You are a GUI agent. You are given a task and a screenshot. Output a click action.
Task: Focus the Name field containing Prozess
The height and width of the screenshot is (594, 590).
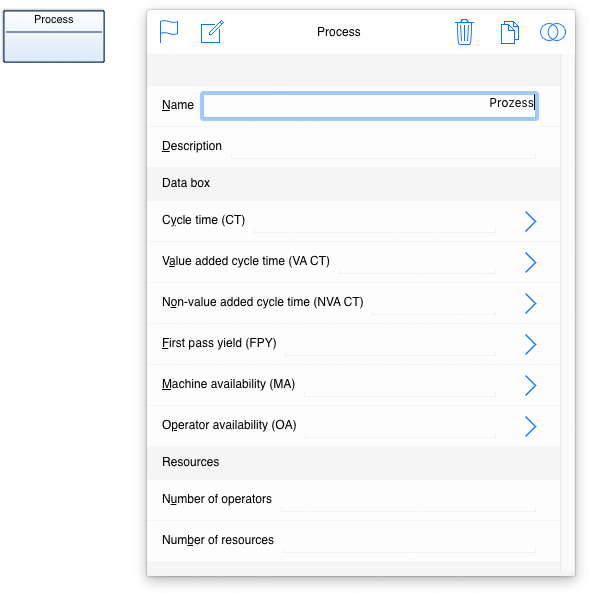369,106
